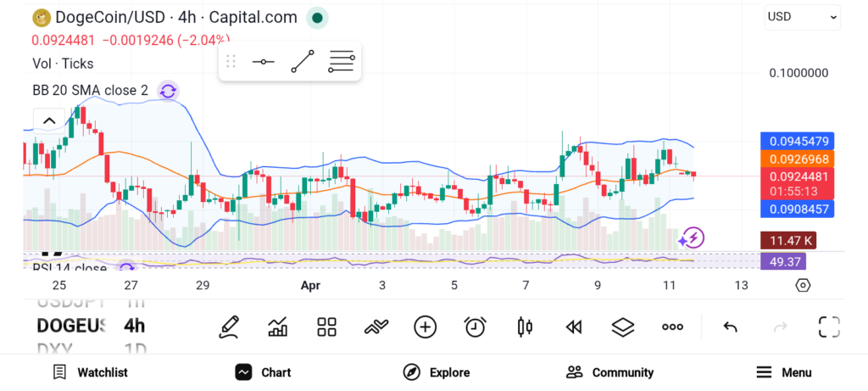
Task: Click the add symbol plus icon
Action: tap(425, 327)
